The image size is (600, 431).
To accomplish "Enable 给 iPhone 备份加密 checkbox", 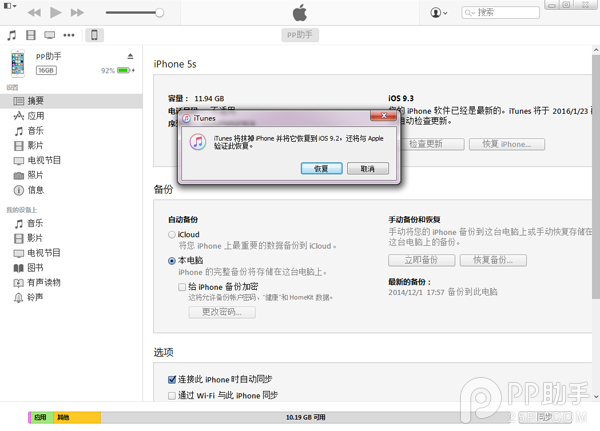I will pyautogui.click(x=182, y=287).
